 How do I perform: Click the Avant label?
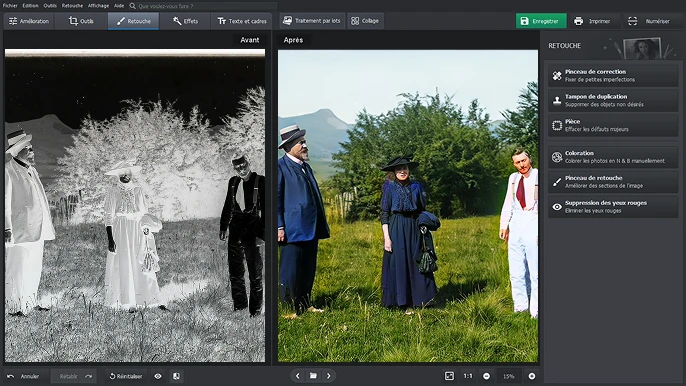[x=250, y=40]
